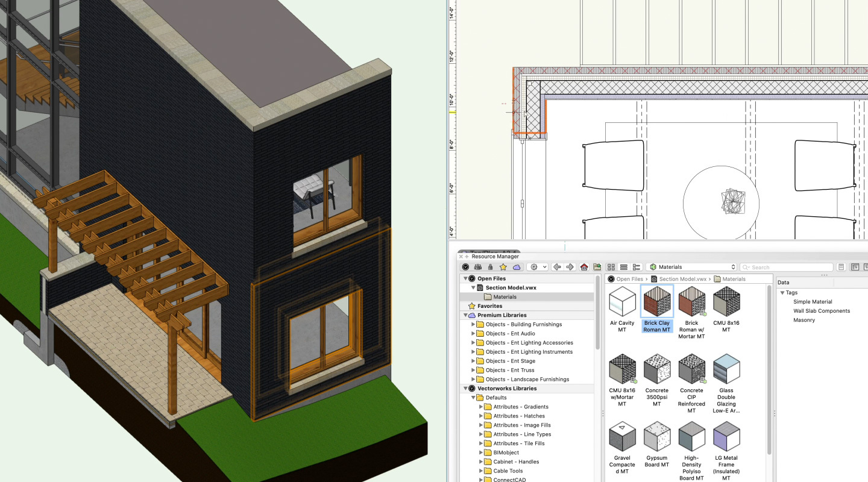
Task: Expand Objects - Building Furnishings folder
Action: tap(473, 324)
